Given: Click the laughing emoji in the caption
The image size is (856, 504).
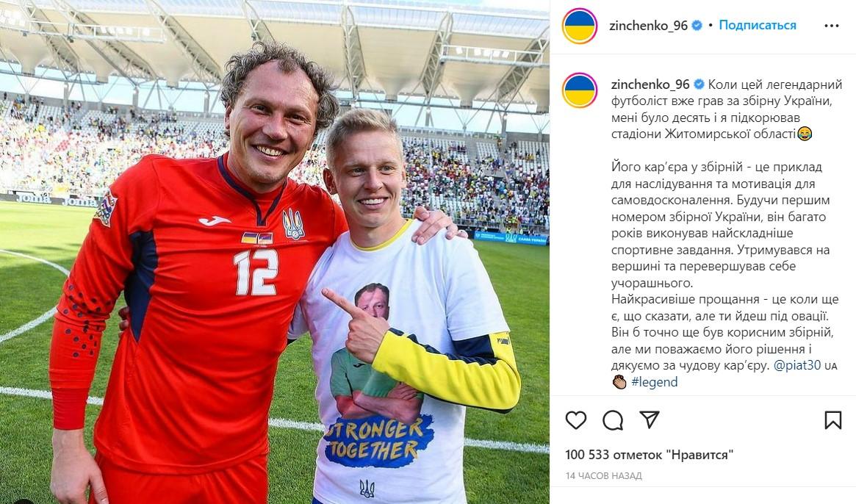Looking at the screenshot, I should coord(805,134).
